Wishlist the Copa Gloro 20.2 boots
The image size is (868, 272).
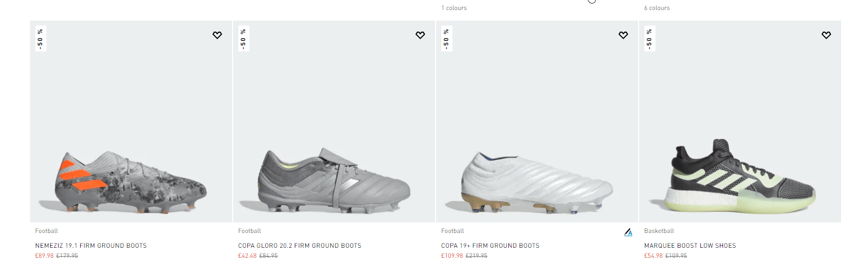(x=420, y=35)
